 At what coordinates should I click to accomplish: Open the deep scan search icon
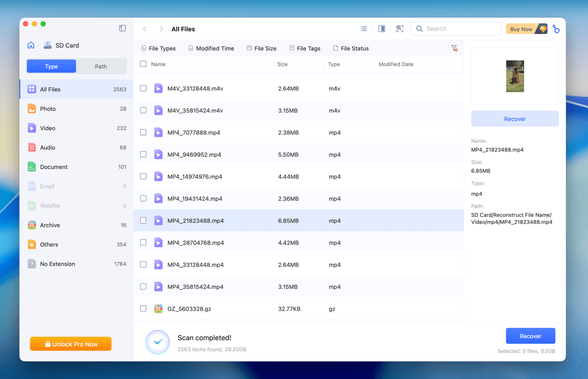click(399, 29)
